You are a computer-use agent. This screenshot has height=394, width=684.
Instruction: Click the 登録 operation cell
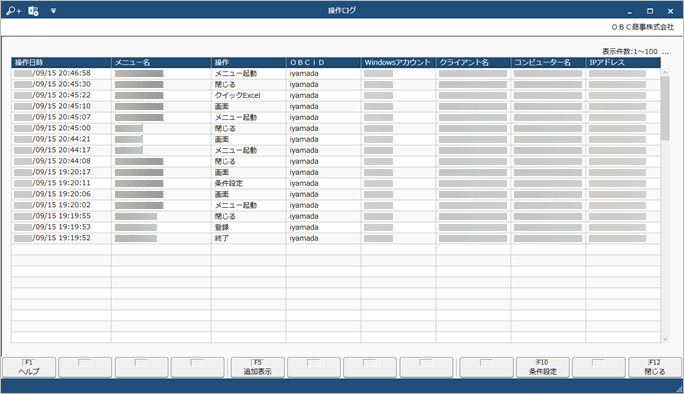pyautogui.click(x=249, y=227)
